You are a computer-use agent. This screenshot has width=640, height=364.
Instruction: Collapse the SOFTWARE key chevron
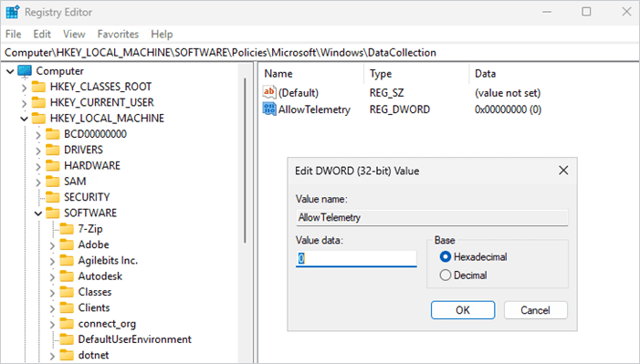coord(38,213)
